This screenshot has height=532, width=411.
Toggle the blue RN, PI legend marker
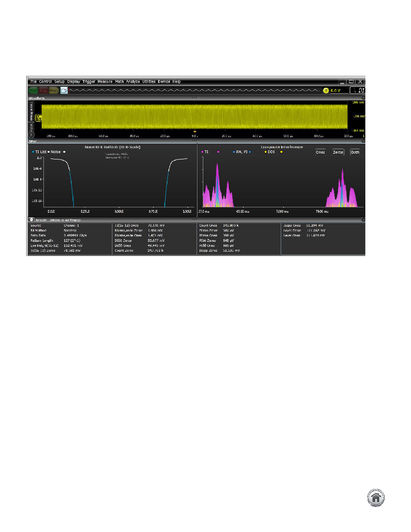[234, 152]
